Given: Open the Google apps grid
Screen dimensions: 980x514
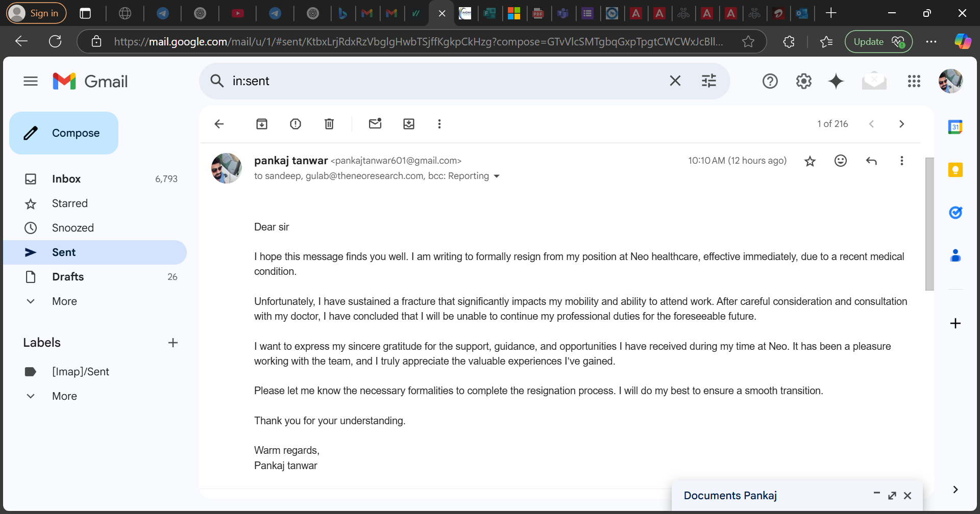Looking at the screenshot, I should click(x=914, y=81).
